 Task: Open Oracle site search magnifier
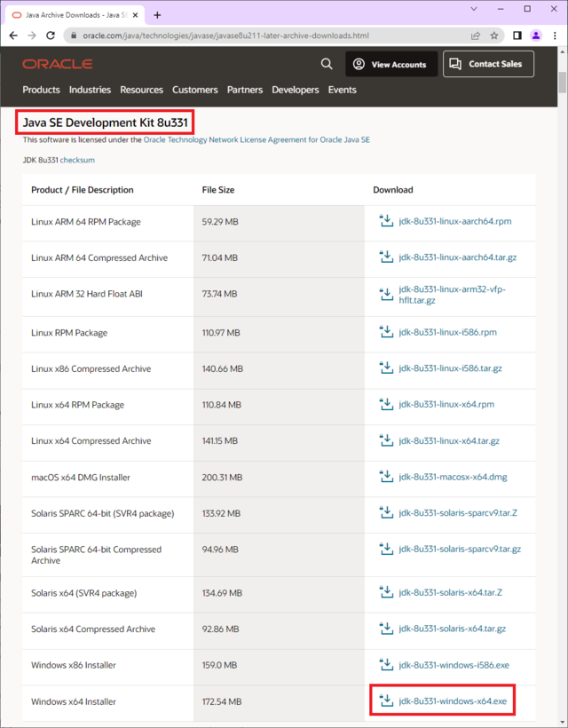coord(327,64)
